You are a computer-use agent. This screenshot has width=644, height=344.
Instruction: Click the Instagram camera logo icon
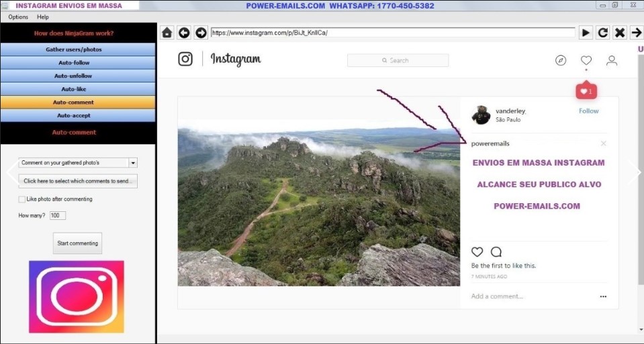(x=185, y=59)
